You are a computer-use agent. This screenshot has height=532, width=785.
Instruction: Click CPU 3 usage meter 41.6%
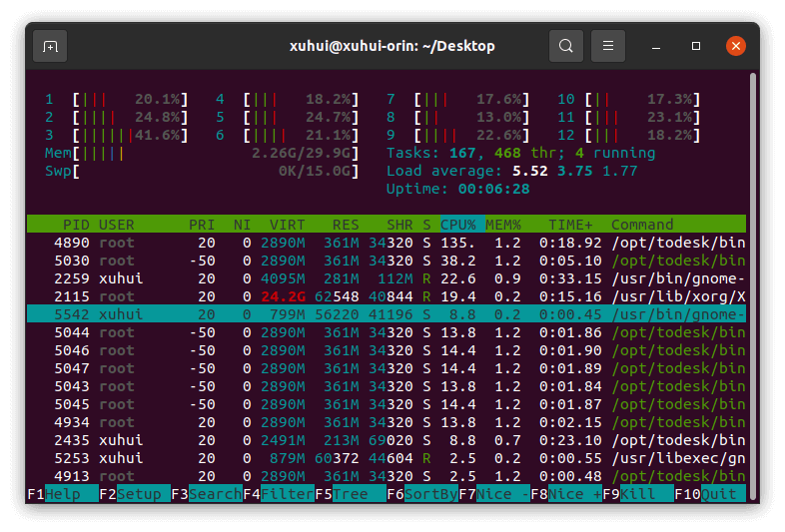(x=116, y=135)
